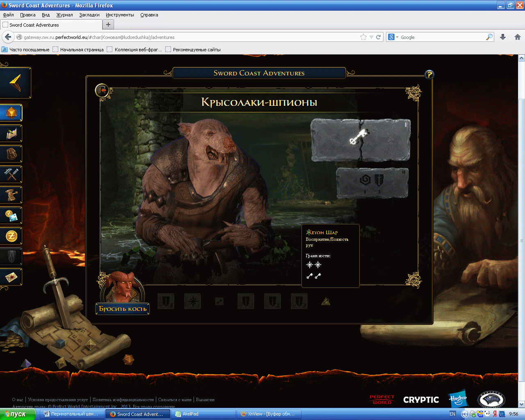This screenshot has width=525, height=420.
Task: Go back with the Firefox back arrow
Action: 8,37
